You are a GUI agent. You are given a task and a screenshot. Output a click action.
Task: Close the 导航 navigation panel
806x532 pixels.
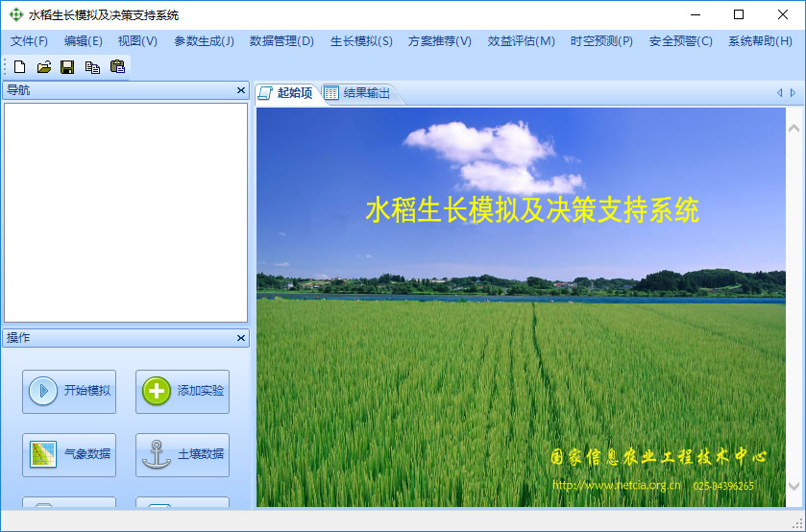click(x=241, y=90)
